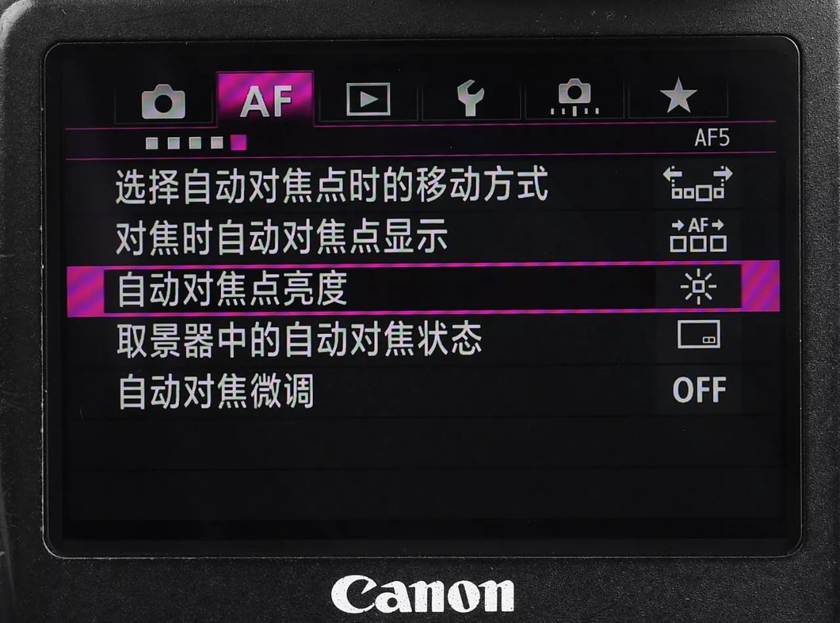840x623 pixels.
Task: Switch to the playback menu tab
Action: (x=367, y=100)
